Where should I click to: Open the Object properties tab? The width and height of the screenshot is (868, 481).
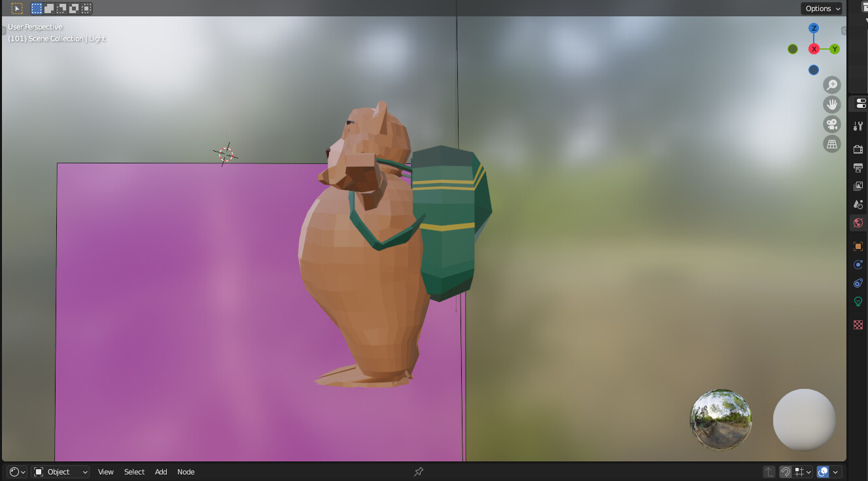tap(858, 246)
